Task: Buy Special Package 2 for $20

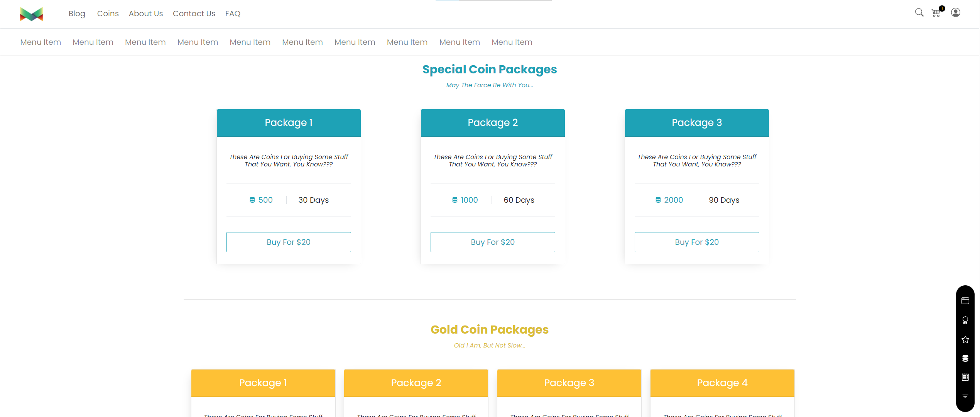Action: [x=493, y=242]
